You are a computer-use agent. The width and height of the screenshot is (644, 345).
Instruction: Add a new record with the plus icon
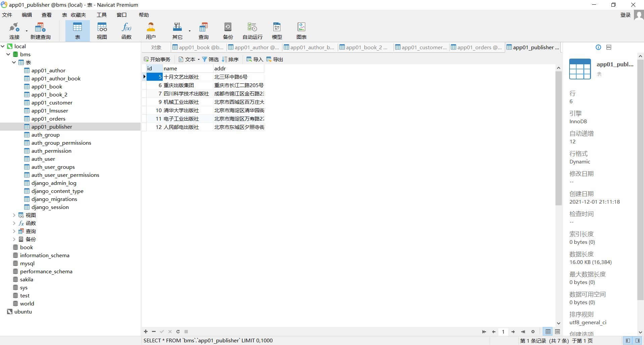pos(146,332)
